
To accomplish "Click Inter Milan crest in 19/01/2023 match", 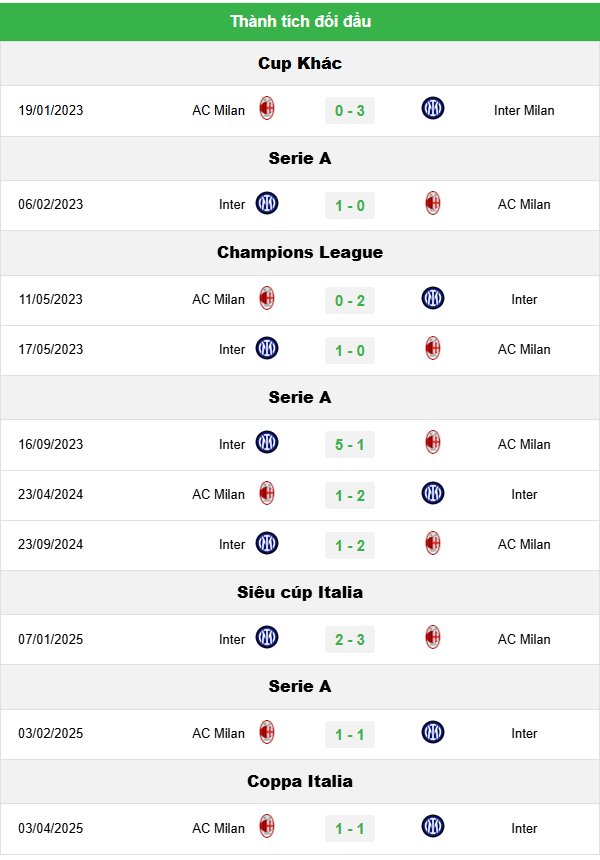I will pyautogui.click(x=433, y=109).
